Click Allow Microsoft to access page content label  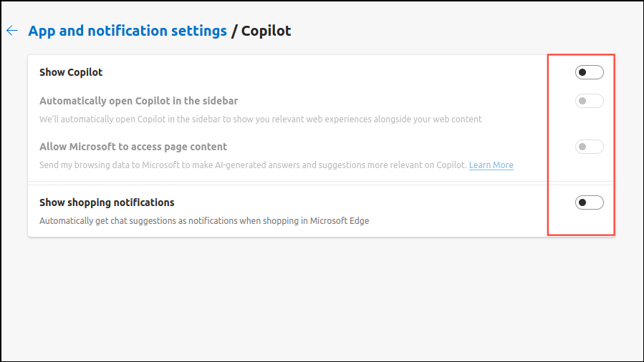tap(133, 147)
